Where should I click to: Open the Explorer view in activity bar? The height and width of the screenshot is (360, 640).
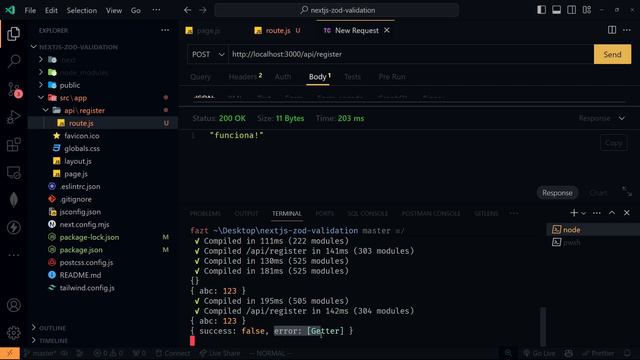13,34
